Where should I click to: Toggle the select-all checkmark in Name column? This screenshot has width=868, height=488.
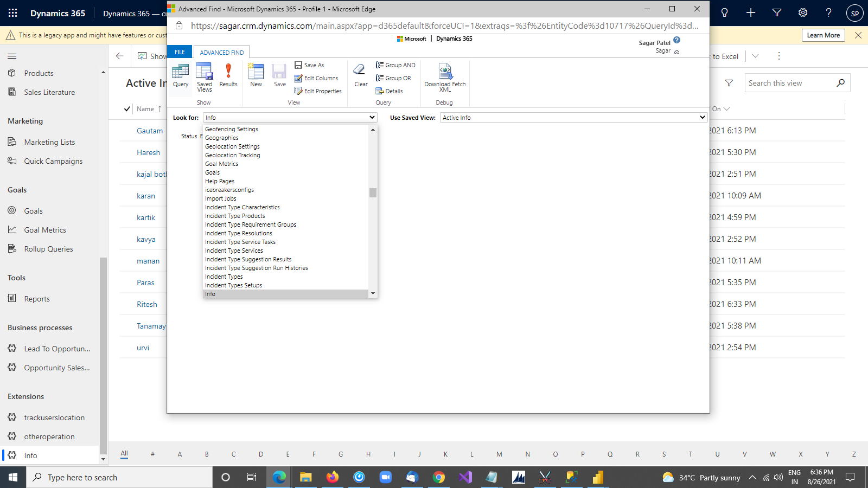coord(127,109)
